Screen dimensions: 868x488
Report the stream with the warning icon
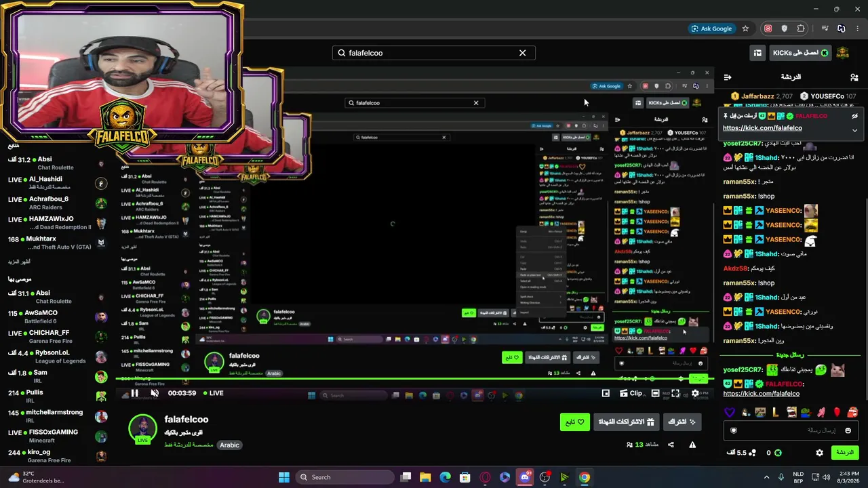pyautogui.click(x=692, y=445)
